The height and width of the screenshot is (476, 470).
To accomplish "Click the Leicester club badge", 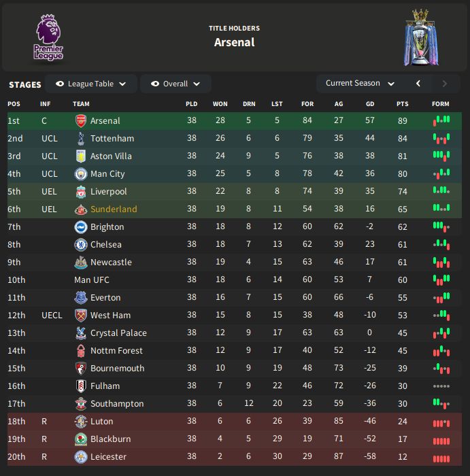I will click(81, 457).
